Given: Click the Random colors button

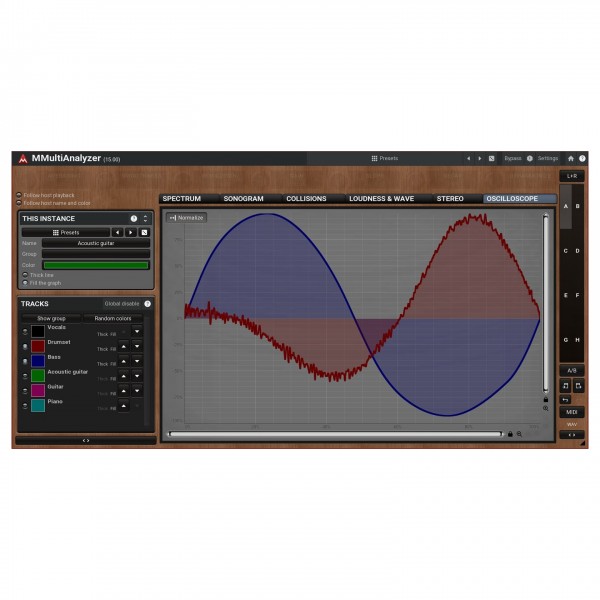Looking at the screenshot, I should 112,318.
